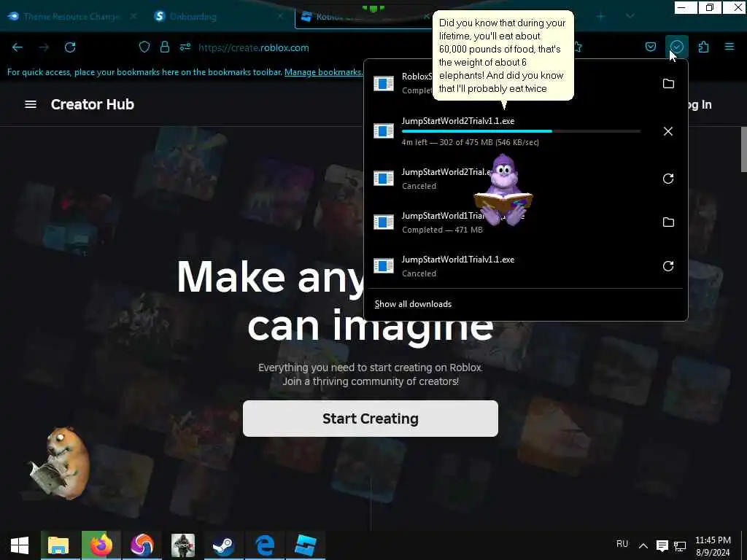Image resolution: width=747 pixels, height=560 pixels.
Task: Open the tracking protection shield icon
Action: (144, 47)
